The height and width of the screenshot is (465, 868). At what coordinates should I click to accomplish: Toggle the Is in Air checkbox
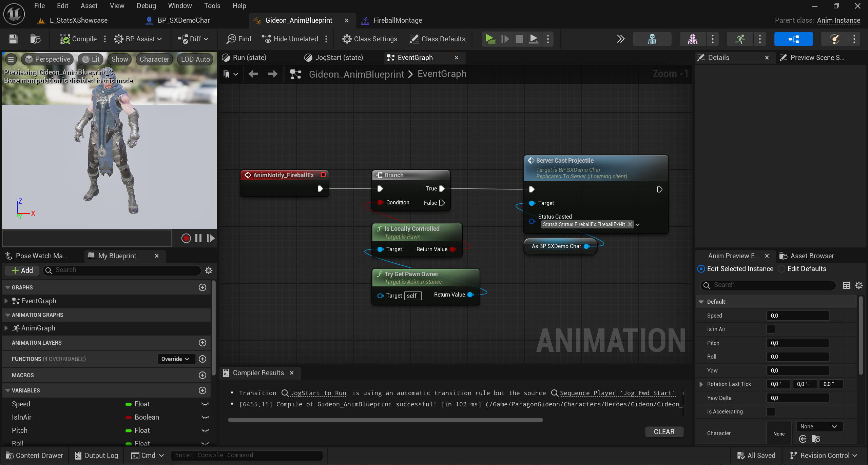pyautogui.click(x=771, y=329)
